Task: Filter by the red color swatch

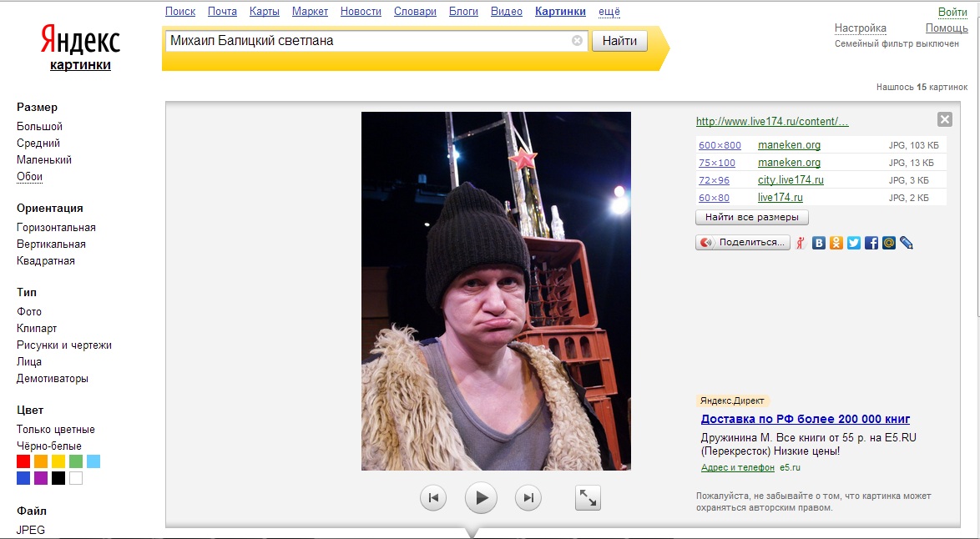Action: click(x=23, y=461)
